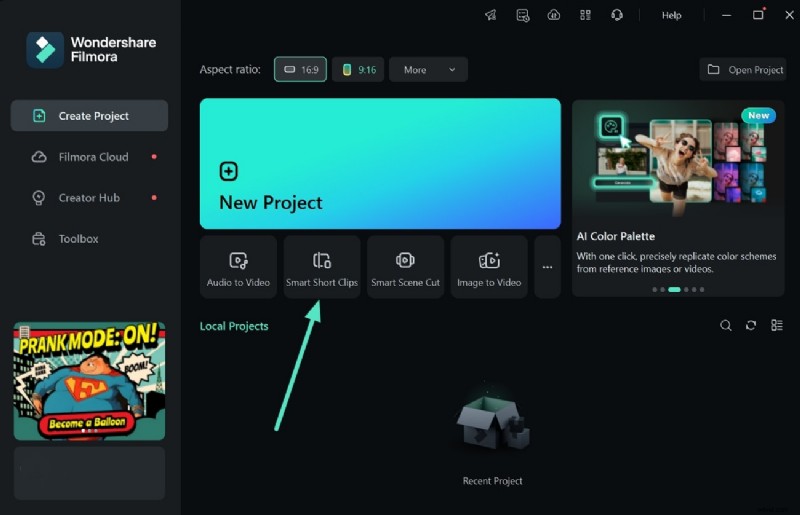Image resolution: width=800 pixels, height=515 pixels.
Task: Open the grid layout icon in title bar
Action: (x=585, y=15)
